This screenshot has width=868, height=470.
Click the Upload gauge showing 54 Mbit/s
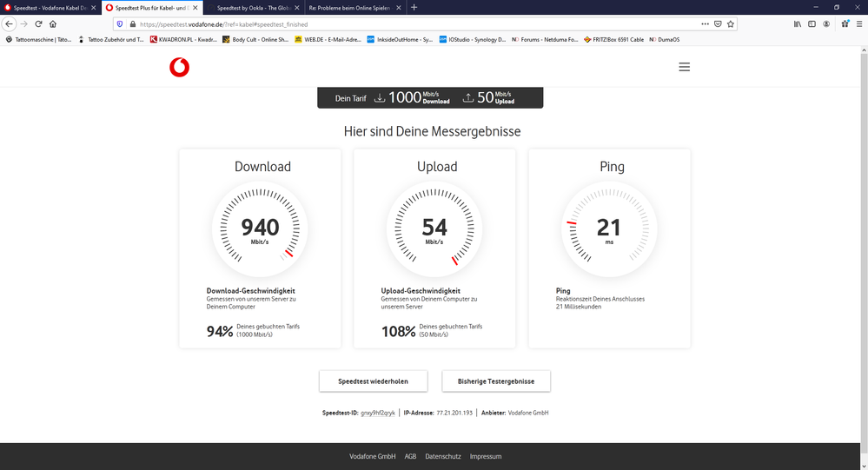434,229
